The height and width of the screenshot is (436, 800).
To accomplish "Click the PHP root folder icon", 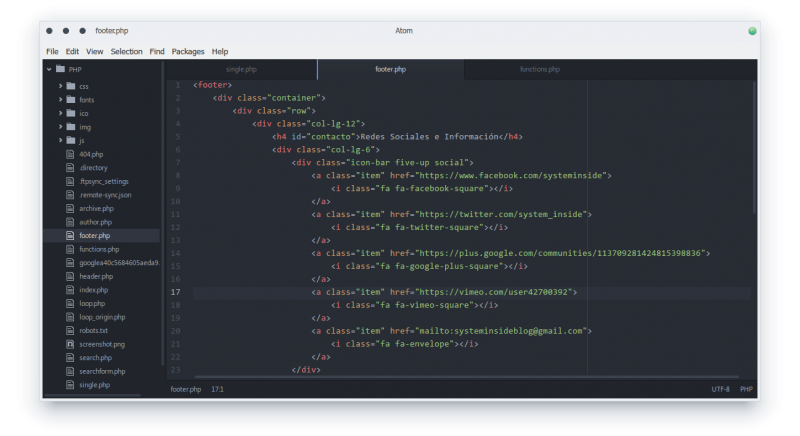I will point(60,69).
